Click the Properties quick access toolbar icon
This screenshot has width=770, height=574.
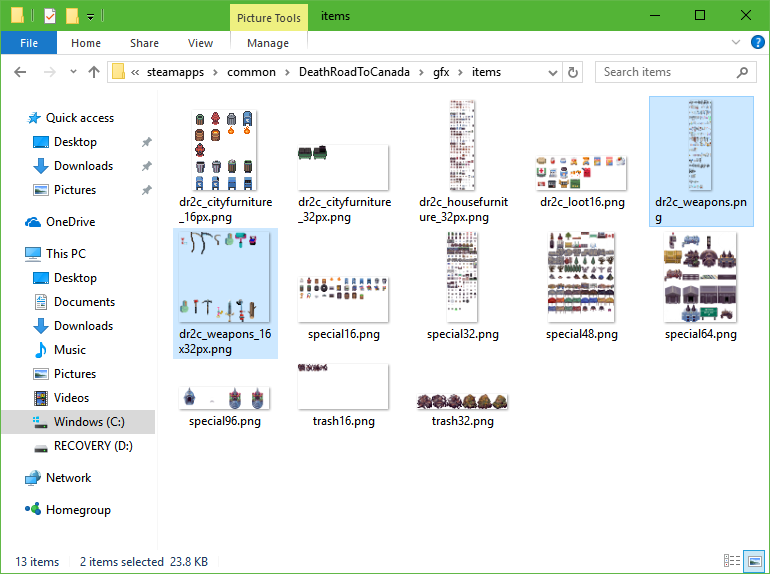point(50,16)
